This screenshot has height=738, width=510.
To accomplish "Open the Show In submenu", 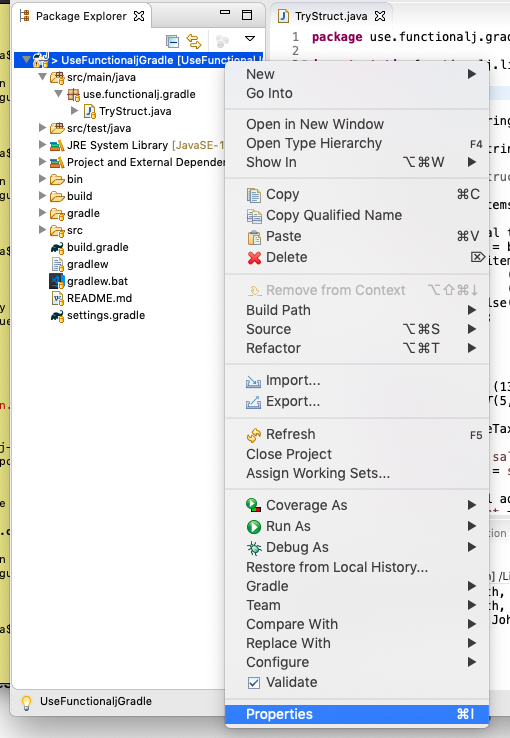I will pyautogui.click(x=357, y=162).
